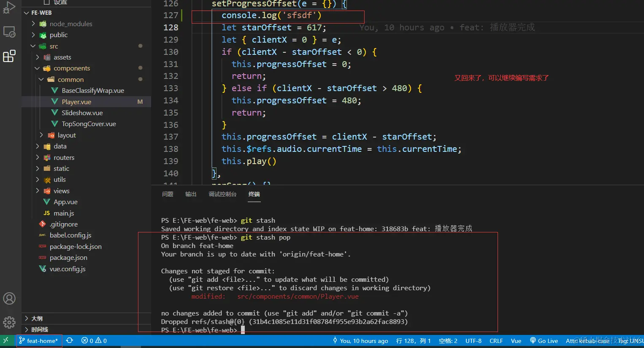
Task: Click the Babel icon beside babel.config.js
Action: click(x=43, y=235)
